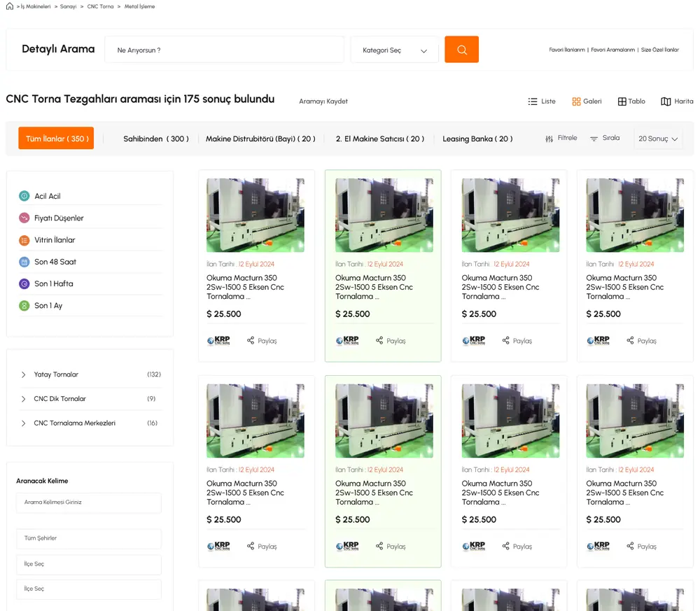Open Favori İlanlarım link
This screenshot has height=611, width=700.
click(x=567, y=50)
